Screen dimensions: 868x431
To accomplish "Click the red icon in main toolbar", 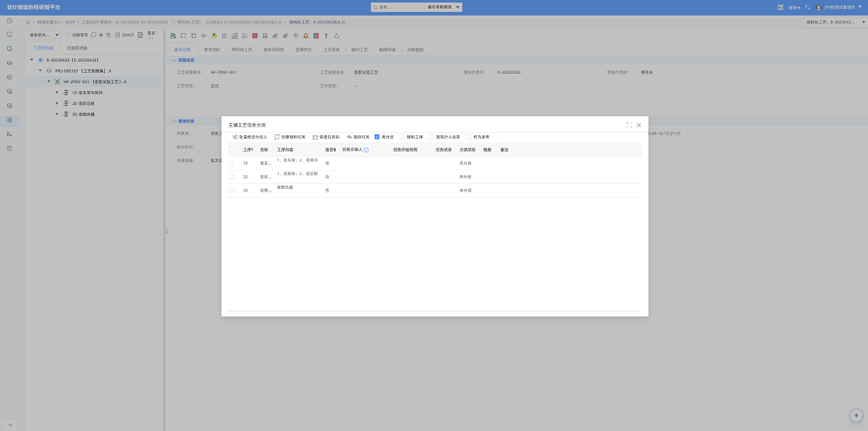I will click(254, 36).
